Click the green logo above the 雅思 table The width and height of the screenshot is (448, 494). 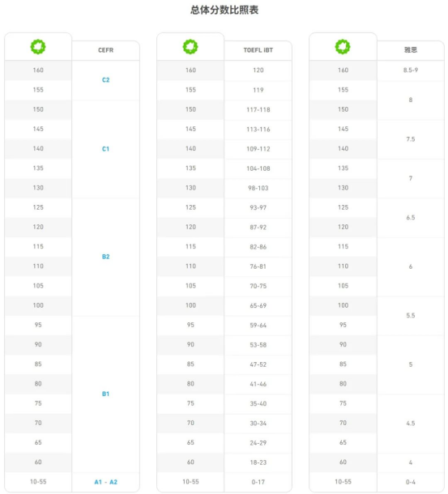tap(343, 47)
